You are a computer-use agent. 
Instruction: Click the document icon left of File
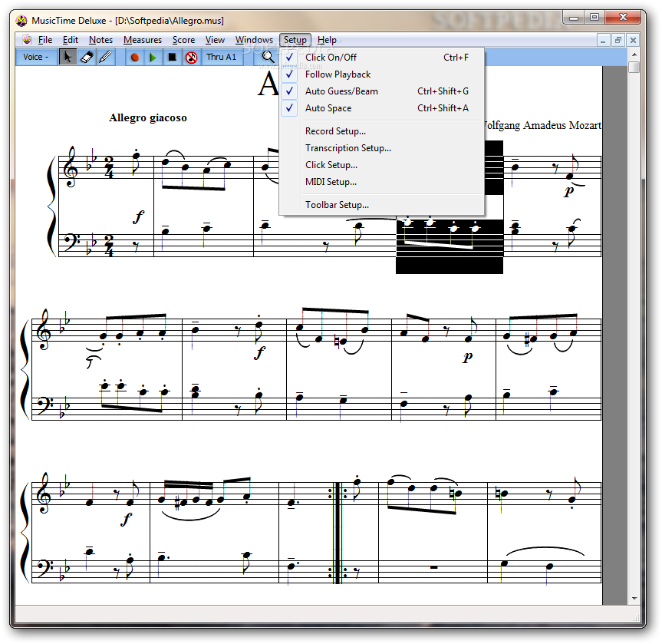27,40
